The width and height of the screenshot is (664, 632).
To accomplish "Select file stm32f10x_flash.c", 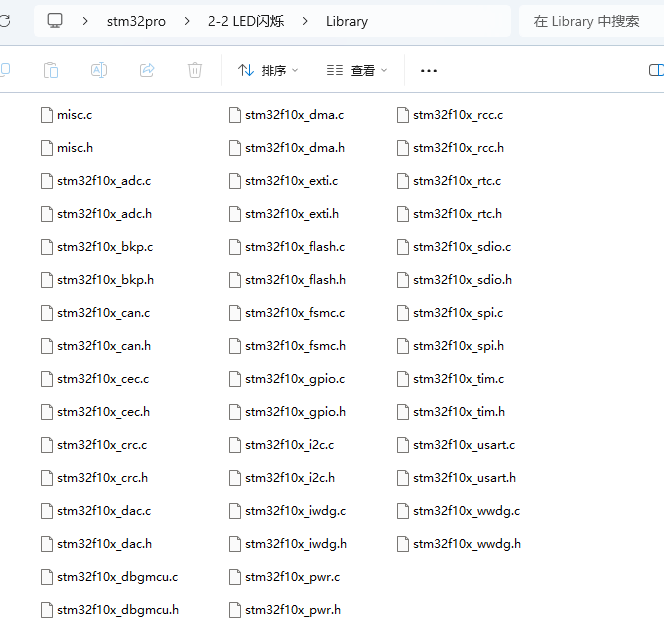I will click(x=287, y=247).
